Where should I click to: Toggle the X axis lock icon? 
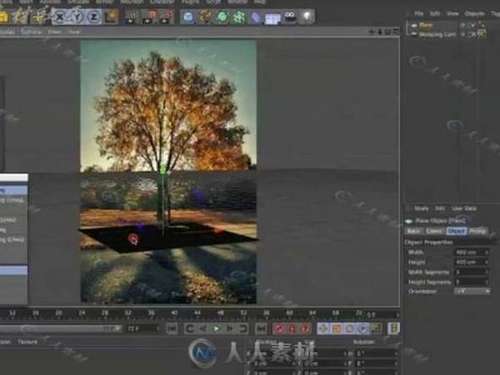pyautogui.click(x=60, y=16)
